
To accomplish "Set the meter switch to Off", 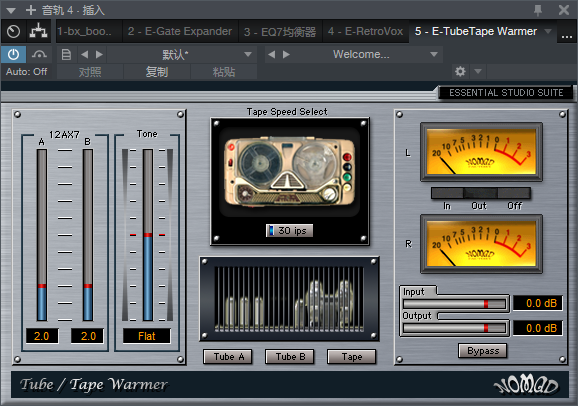I will [x=514, y=193].
